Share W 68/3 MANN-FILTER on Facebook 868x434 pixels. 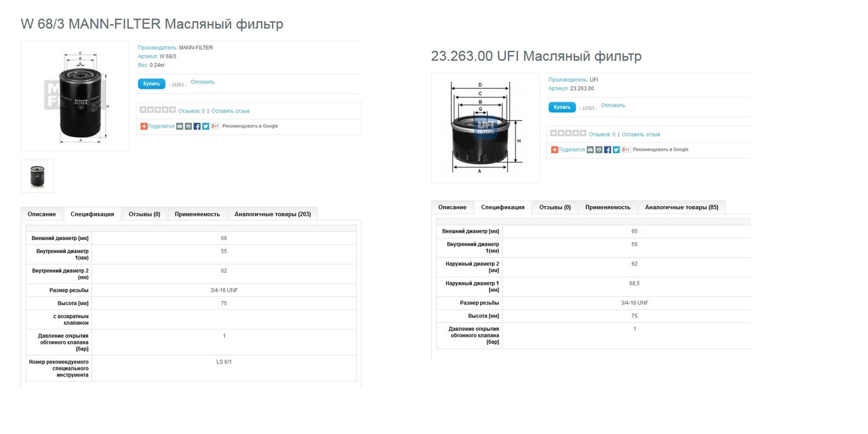coord(197,126)
